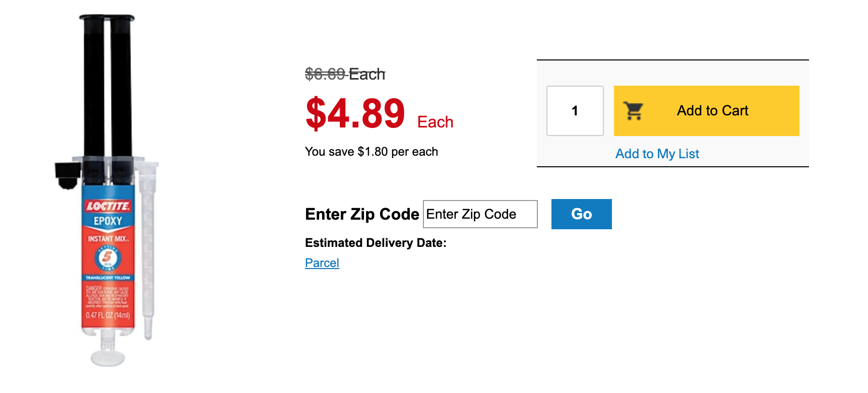The image size is (868, 393).
Task: Click the Estimated Delivery Date label
Action: (376, 243)
